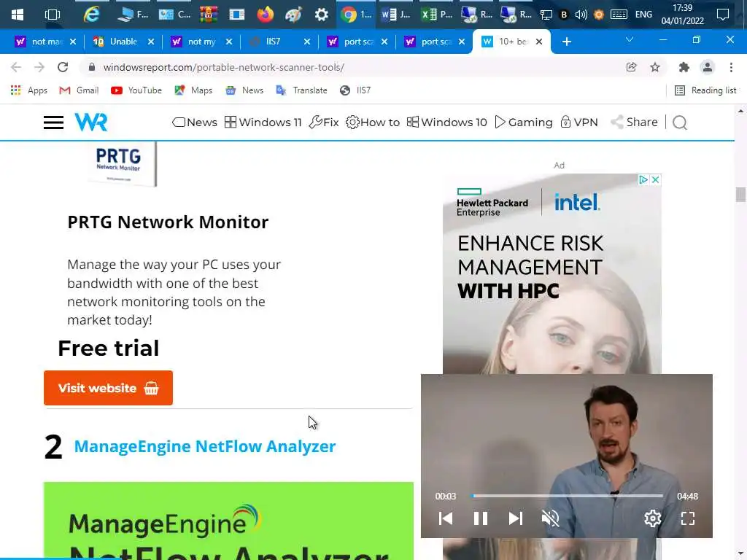
Task: Close the '10+ be' active tab
Action: pos(539,42)
